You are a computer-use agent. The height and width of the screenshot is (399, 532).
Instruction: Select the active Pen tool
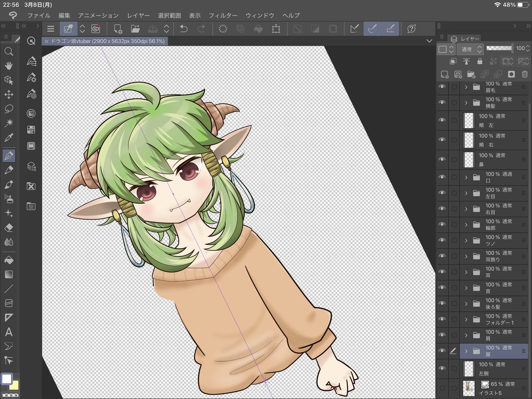8,156
